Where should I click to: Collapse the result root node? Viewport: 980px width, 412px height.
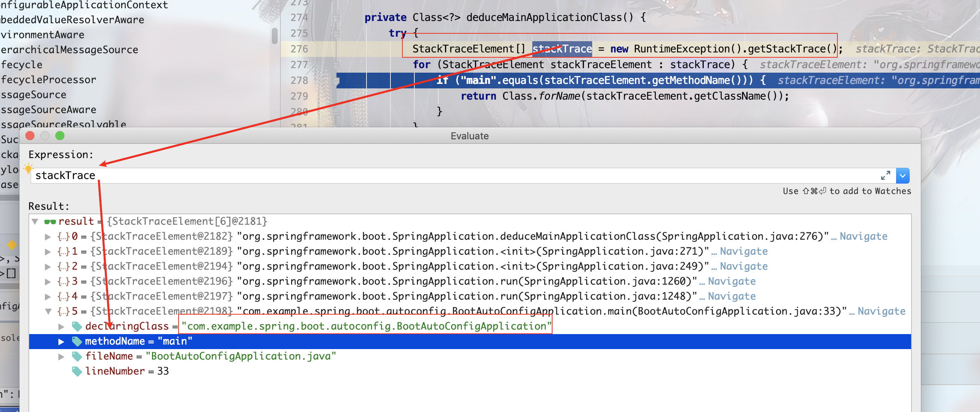35,222
